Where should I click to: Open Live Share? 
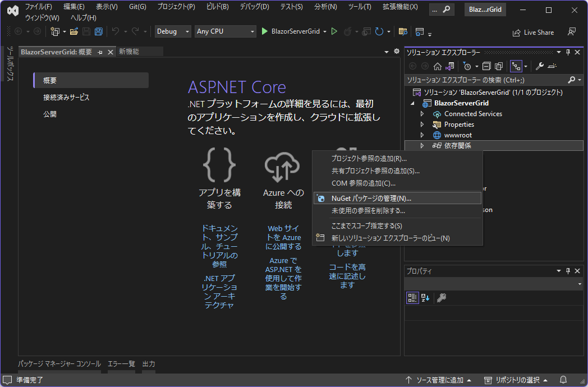pyautogui.click(x=533, y=33)
